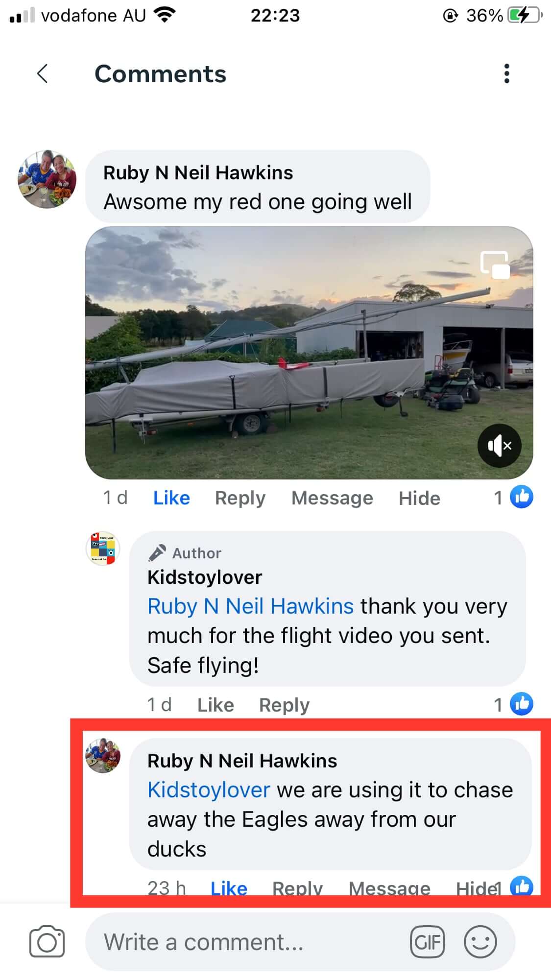
Task: Open the three-dot options menu
Action: tap(507, 74)
